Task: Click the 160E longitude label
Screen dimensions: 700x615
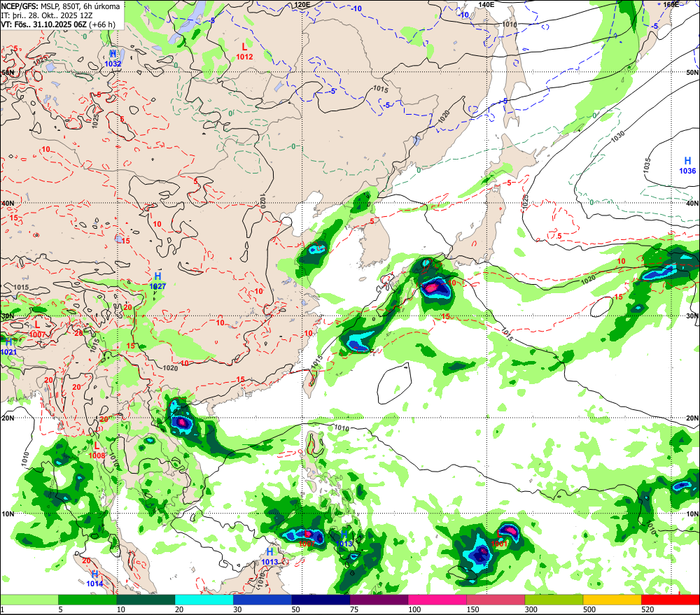Action: pyautogui.click(x=671, y=4)
